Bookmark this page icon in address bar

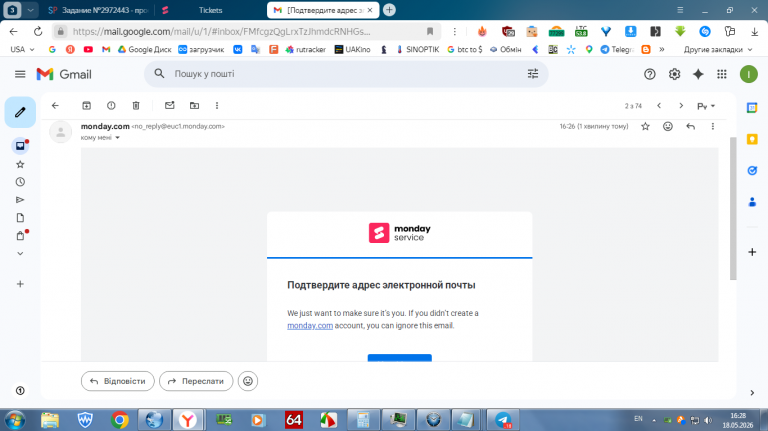tap(430, 31)
